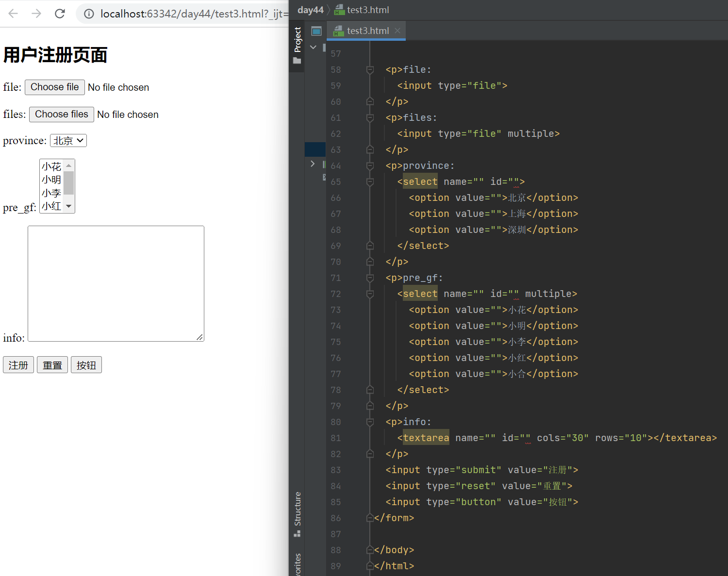728x576 pixels.
Task: Click the pre_gf list scroll-up arrow
Action: (69, 165)
